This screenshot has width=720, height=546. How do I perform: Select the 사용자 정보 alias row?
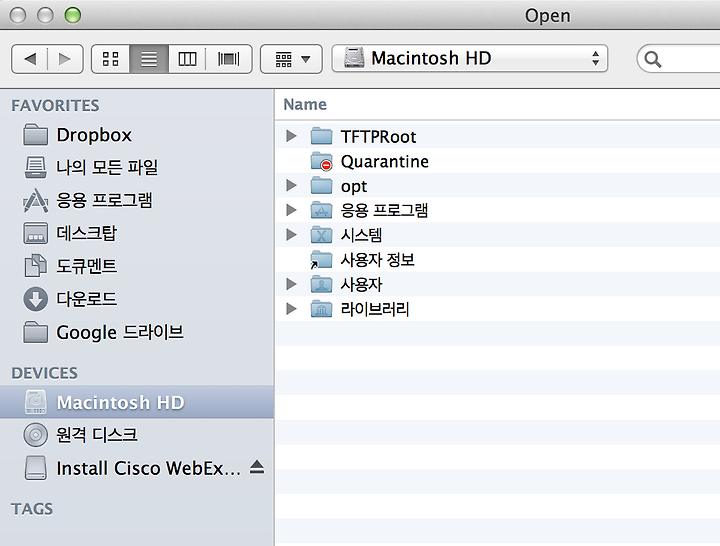pos(498,259)
